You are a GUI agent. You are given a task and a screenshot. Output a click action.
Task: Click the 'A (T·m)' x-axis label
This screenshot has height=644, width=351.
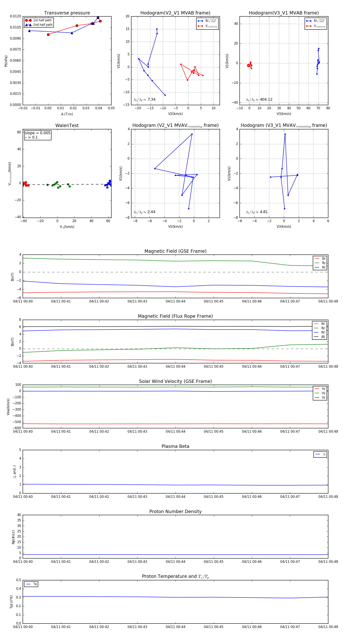[67, 114]
